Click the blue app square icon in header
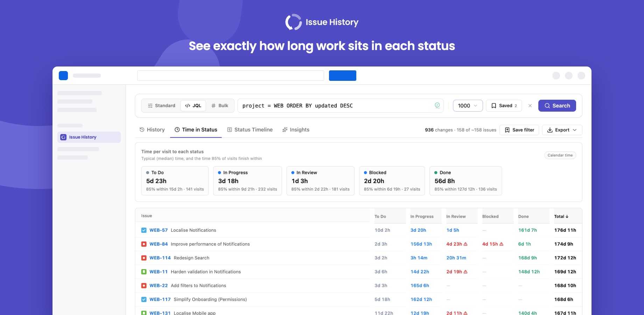The image size is (644, 315). 63,76
